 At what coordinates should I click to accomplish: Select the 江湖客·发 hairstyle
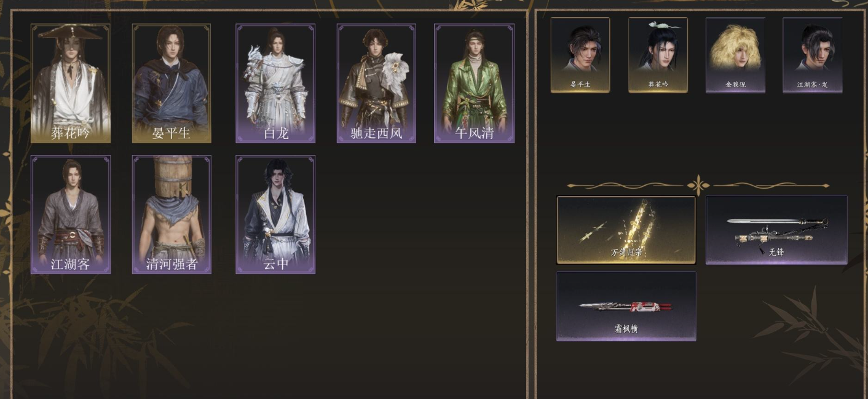[x=812, y=55]
